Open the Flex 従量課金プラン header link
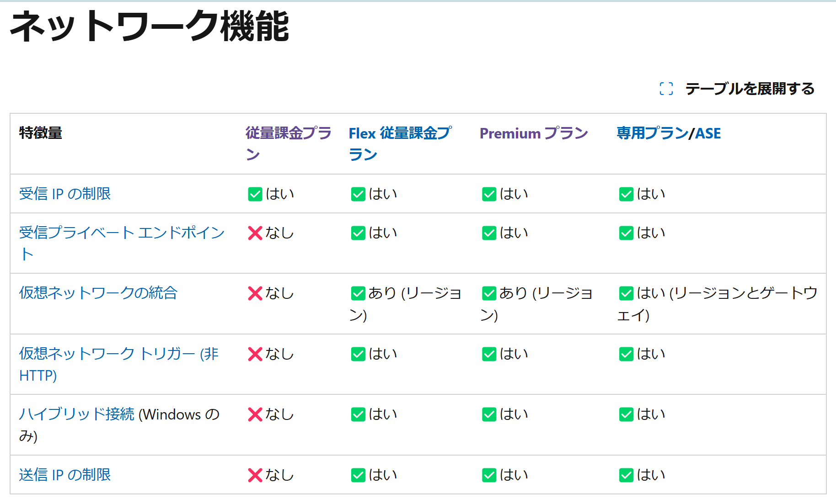836x504 pixels. (x=400, y=133)
